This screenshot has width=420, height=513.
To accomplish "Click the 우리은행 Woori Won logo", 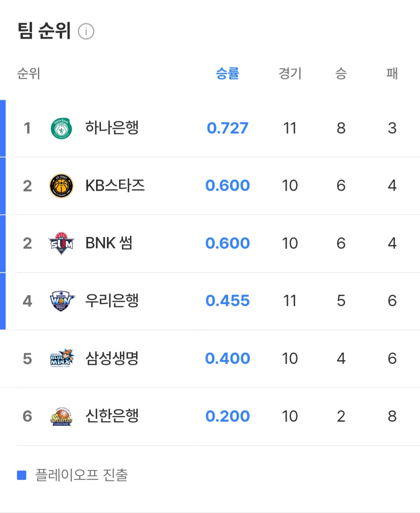I will pyautogui.click(x=62, y=301).
